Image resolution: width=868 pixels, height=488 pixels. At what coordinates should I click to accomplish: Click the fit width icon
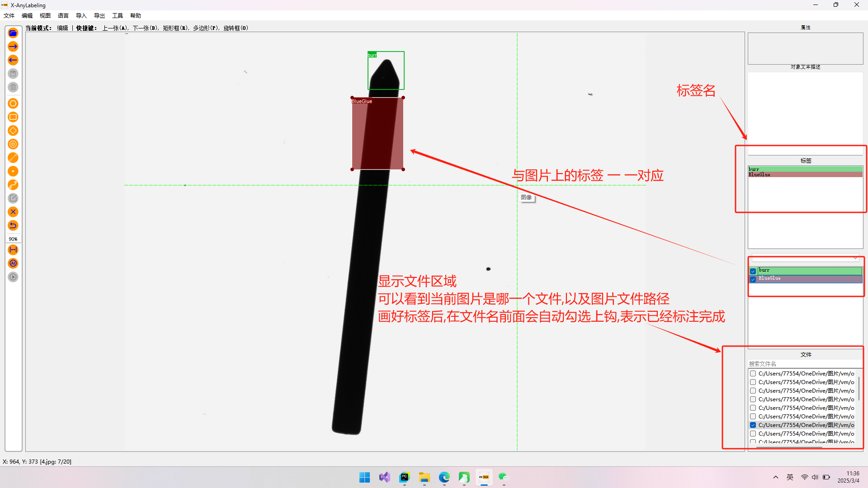pos(13,250)
